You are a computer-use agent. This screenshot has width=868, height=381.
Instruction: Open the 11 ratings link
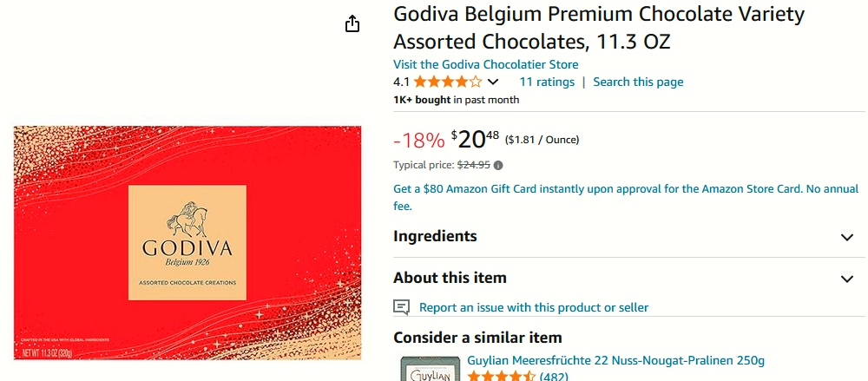[547, 82]
